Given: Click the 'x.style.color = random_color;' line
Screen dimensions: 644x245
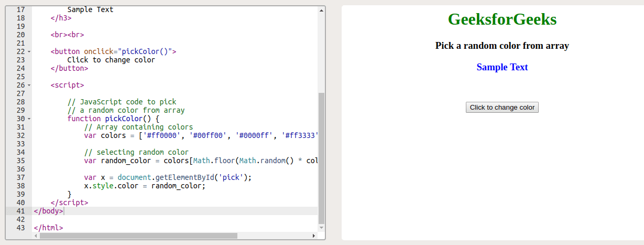Looking at the screenshot, I should coord(145,186).
